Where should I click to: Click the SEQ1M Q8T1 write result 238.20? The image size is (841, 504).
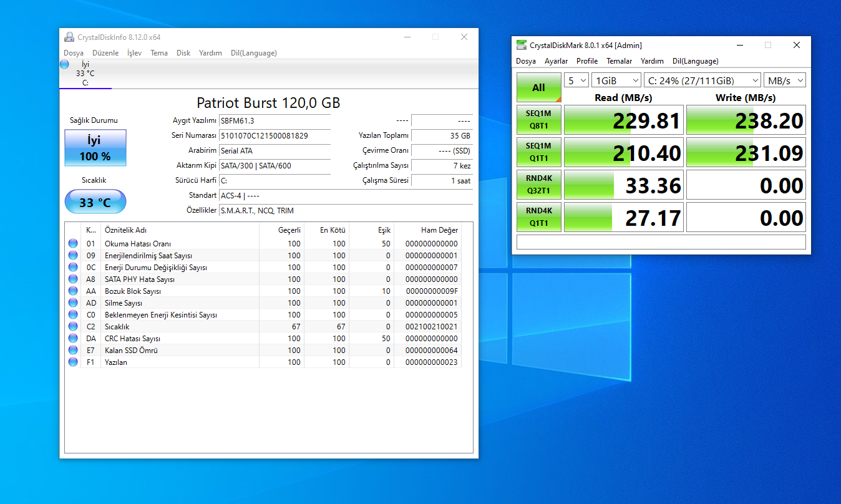(746, 120)
